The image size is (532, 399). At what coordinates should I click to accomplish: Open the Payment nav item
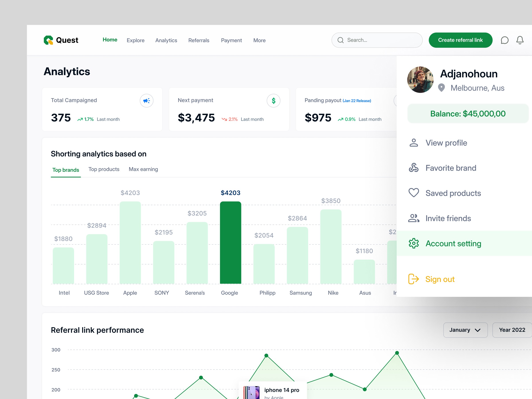click(231, 40)
